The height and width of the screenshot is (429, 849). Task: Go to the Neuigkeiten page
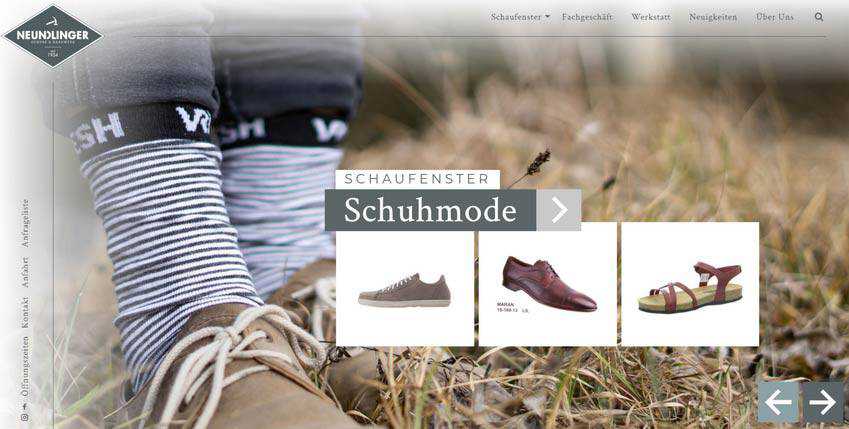[713, 17]
